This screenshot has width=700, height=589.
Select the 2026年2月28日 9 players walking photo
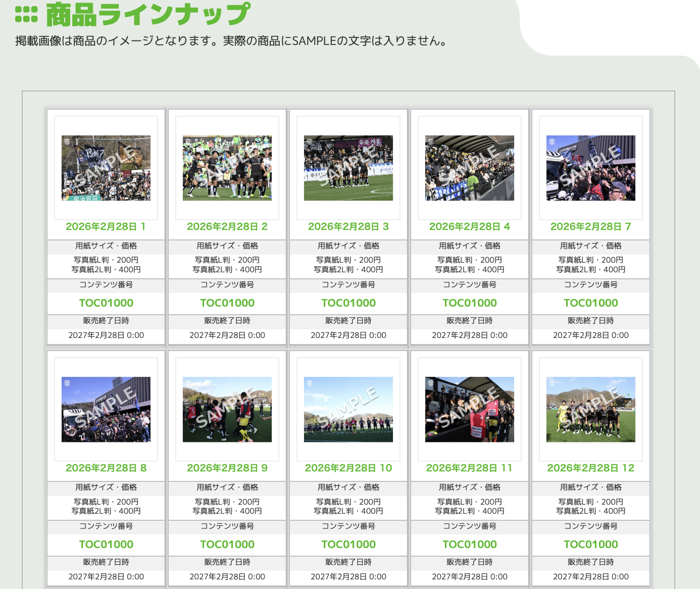tap(227, 409)
